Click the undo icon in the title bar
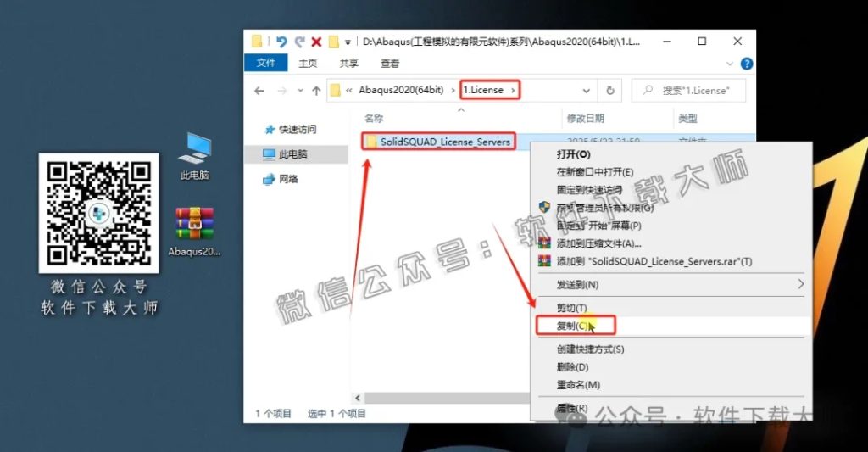This screenshot has width=868, height=452. pyautogui.click(x=281, y=42)
